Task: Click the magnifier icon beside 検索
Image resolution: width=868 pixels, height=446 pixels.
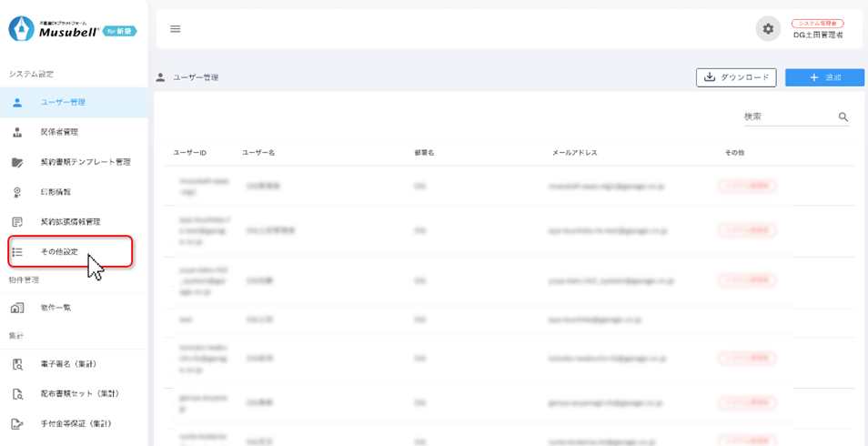Action: [x=843, y=117]
